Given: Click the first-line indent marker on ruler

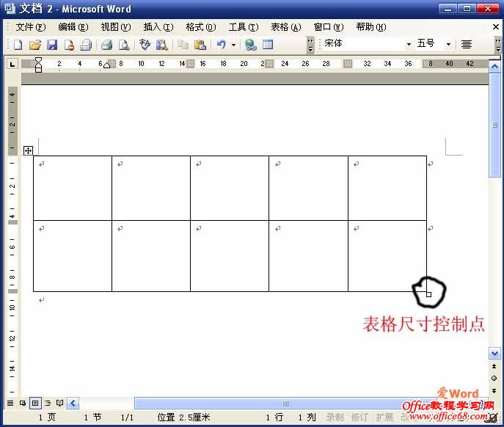Looking at the screenshot, I should [x=38, y=61].
